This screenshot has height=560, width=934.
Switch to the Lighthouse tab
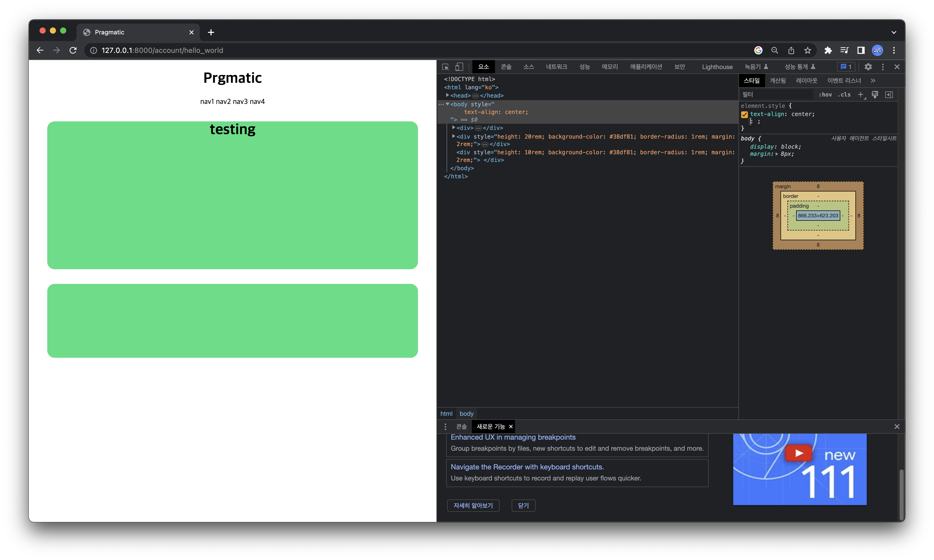717,67
